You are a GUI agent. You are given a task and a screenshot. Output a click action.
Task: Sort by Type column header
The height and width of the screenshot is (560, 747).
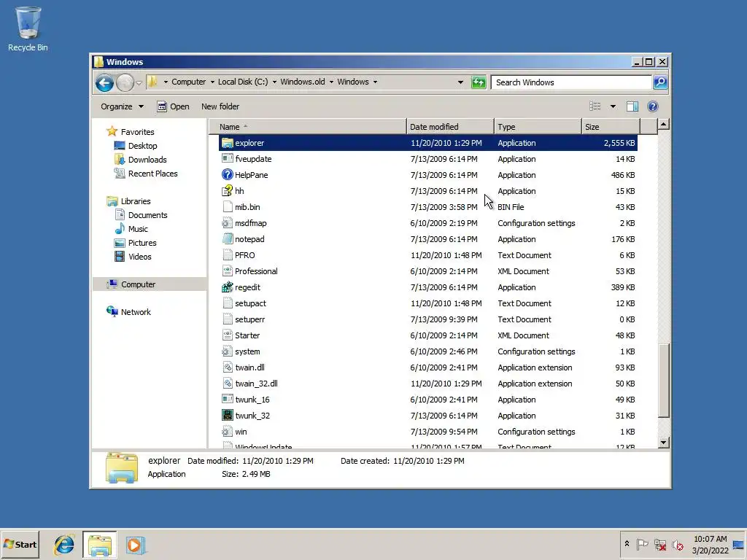(538, 127)
